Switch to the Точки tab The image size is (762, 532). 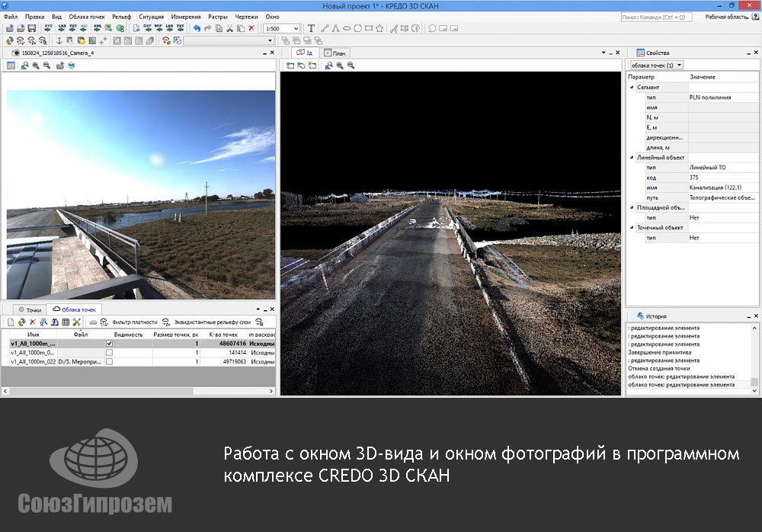click(30, 309)
